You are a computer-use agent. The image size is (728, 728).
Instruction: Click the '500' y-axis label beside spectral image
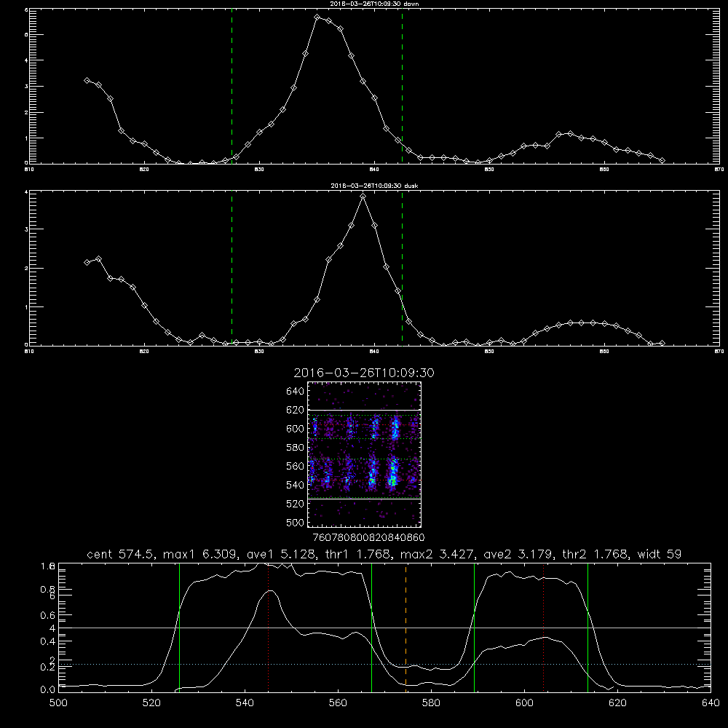click(x=296, y=522)
